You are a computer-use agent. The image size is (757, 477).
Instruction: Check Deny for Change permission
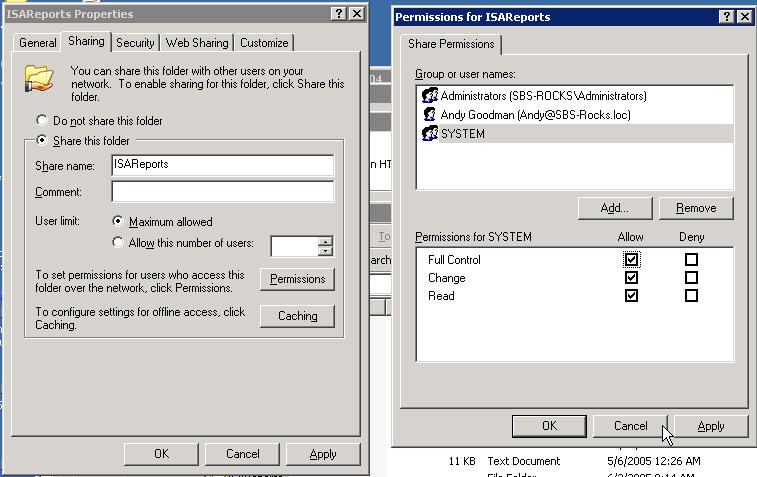pos(691,278)
